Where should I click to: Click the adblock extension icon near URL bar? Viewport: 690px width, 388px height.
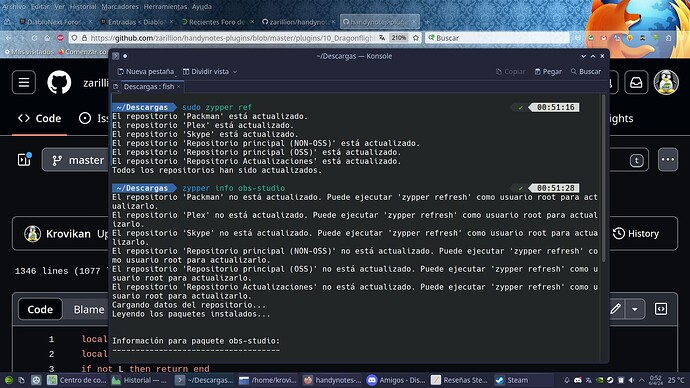pos(60,38)
